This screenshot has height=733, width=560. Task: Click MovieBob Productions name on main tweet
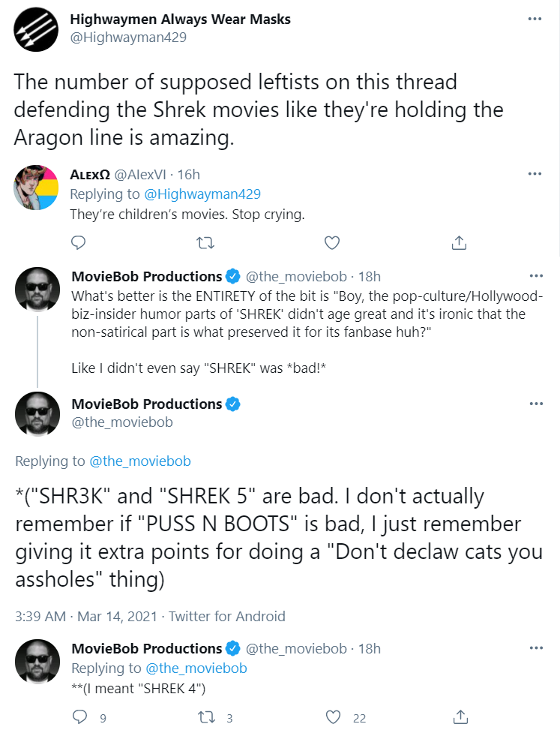147,404
